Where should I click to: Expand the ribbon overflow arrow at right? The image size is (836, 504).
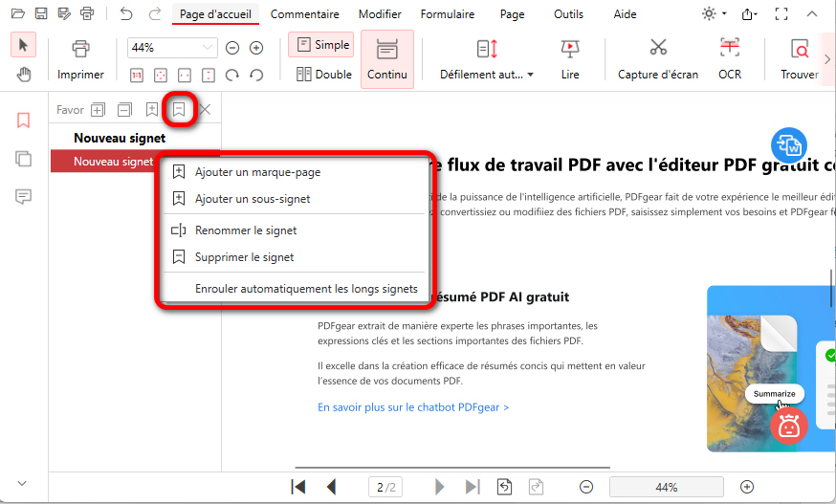pyautogui.click(x=827, y=58)
